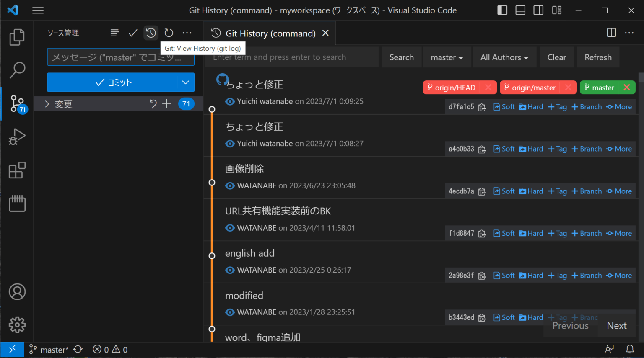Open the Manage settings gear

click(x=17, y=325)
